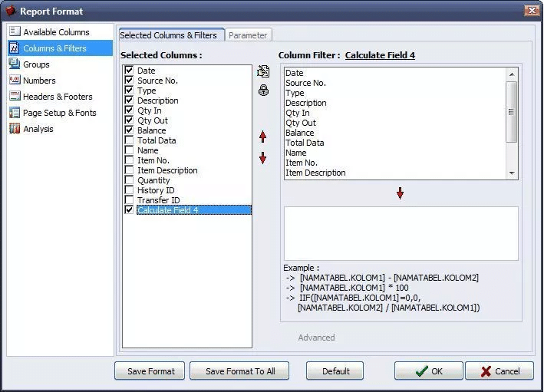The height and width of the screenshot is (392, 544).
Task: Click the Calculate Field 4 filter heading link
Action: point(380,55)
